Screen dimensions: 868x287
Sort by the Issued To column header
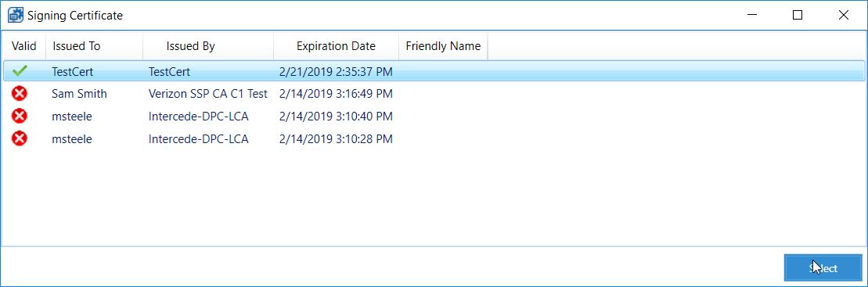pyautogui.click(x=95, y=46)
